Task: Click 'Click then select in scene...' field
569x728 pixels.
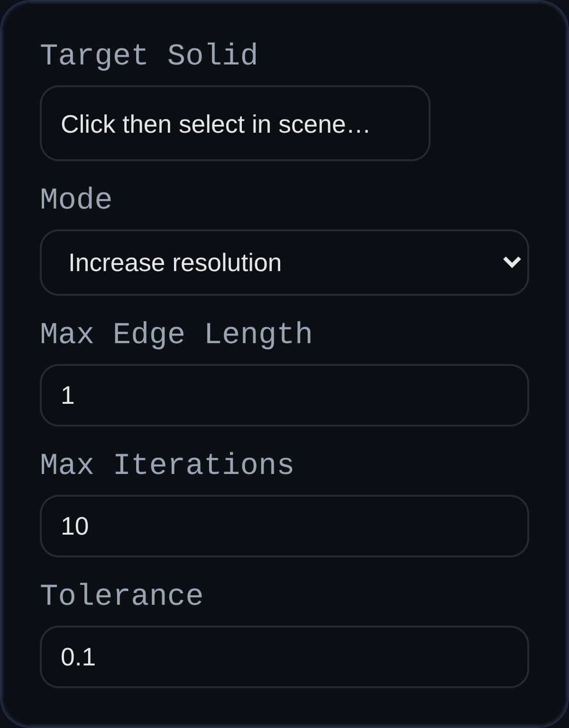Action: (236, 123)
